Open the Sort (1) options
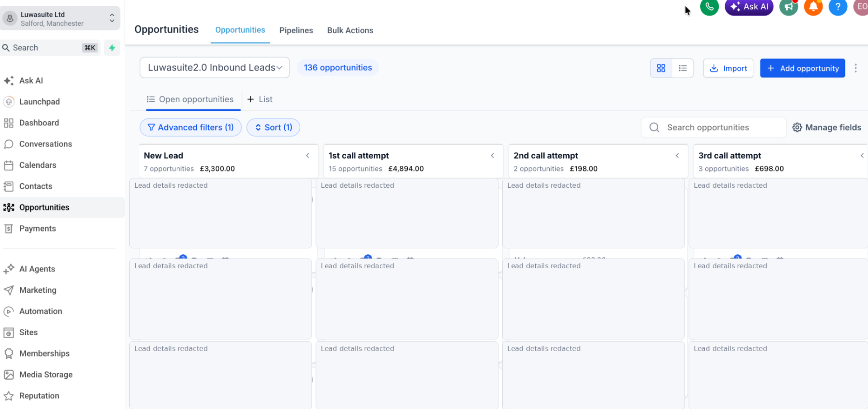Image resolution: width=868 pixels, height=409 pixels. (x=273, y=127)
